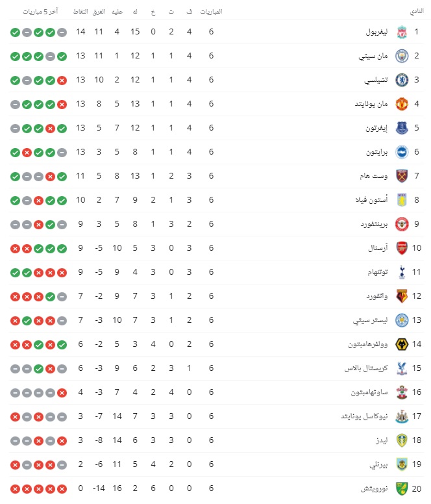
Task: Click the Everton club crest
Action: [402, 128]
